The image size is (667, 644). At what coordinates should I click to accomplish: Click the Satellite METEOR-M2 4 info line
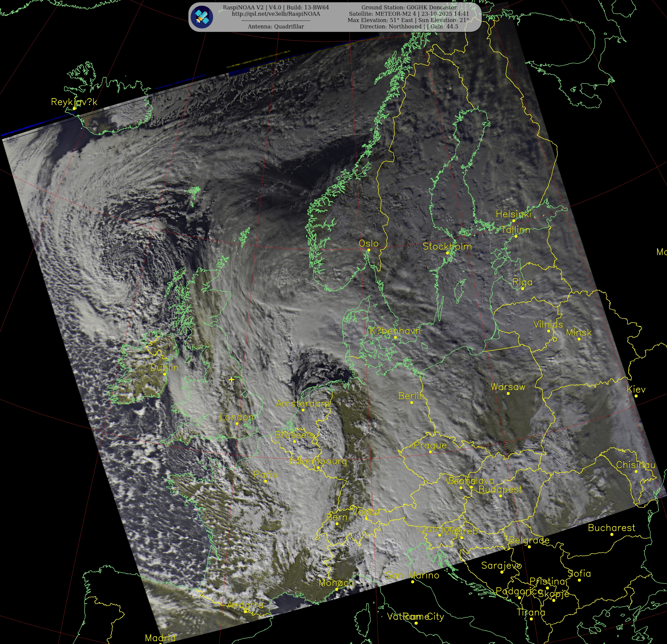[x=409, y=14]
